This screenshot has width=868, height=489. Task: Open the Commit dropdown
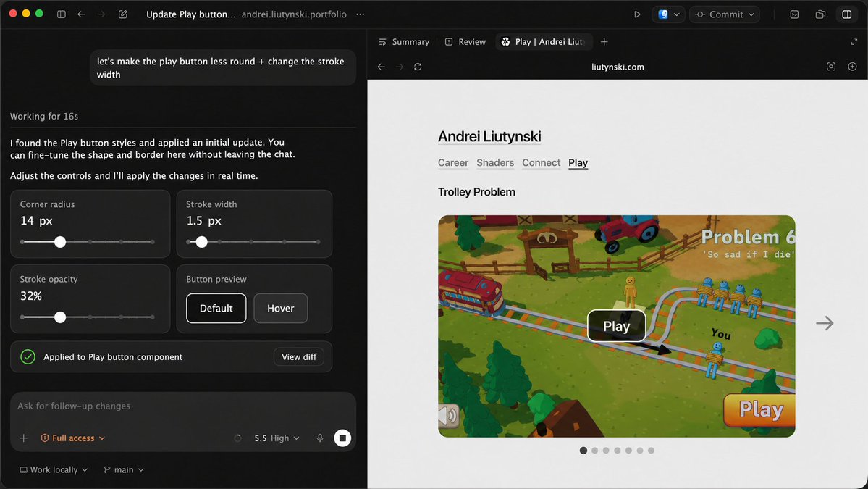click(725, 14)
